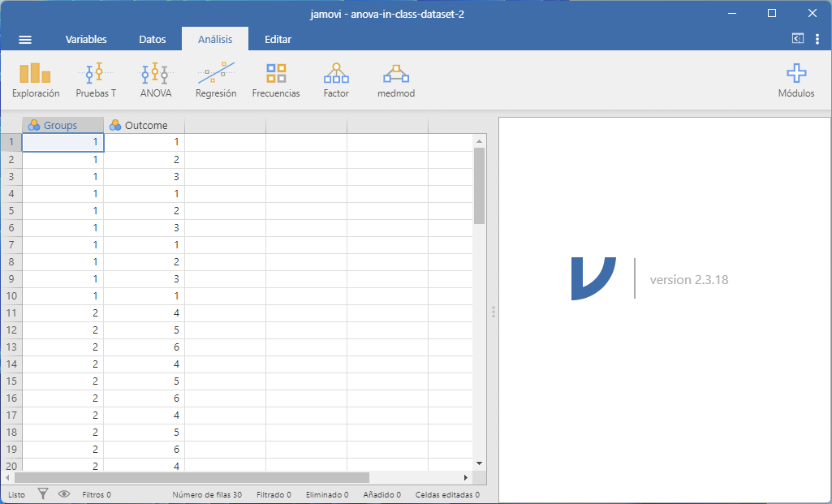Open the Regresión analysis menu
Screen dimensions: 832x504
216,80
